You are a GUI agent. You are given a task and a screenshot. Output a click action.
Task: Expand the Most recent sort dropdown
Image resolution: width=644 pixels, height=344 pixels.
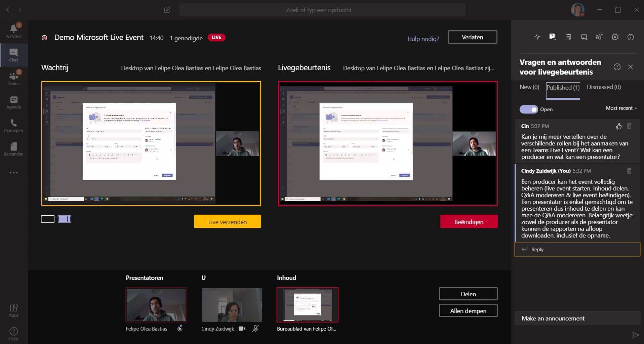[621, 108]
